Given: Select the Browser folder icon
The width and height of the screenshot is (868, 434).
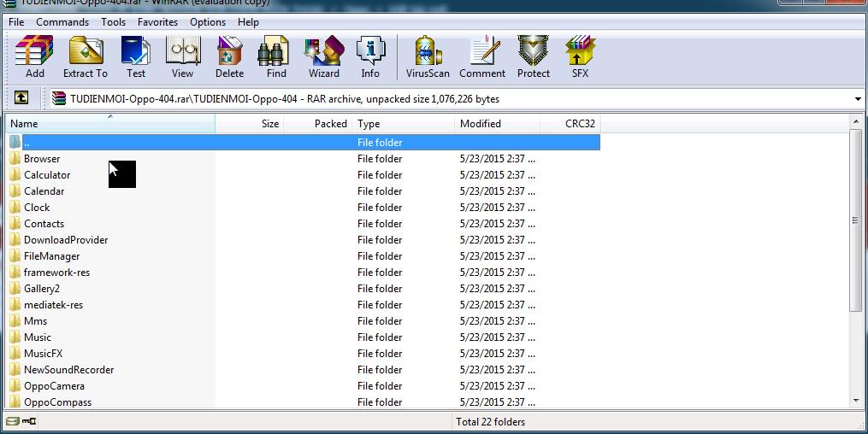Looking at the screenshot, I should click(15, 159).
